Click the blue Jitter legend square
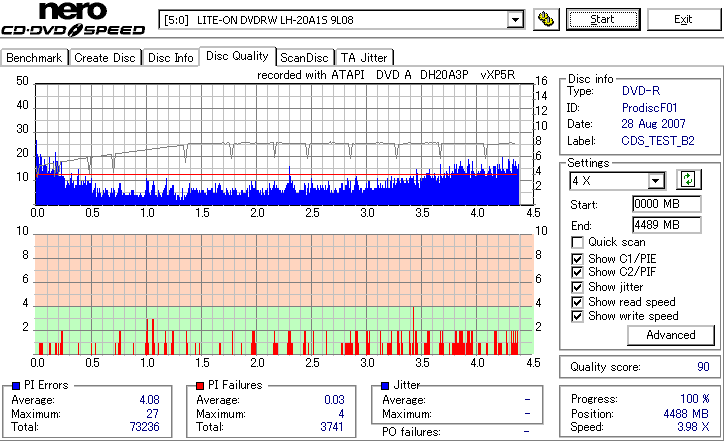The image size is (724, 441). (385, 386)
